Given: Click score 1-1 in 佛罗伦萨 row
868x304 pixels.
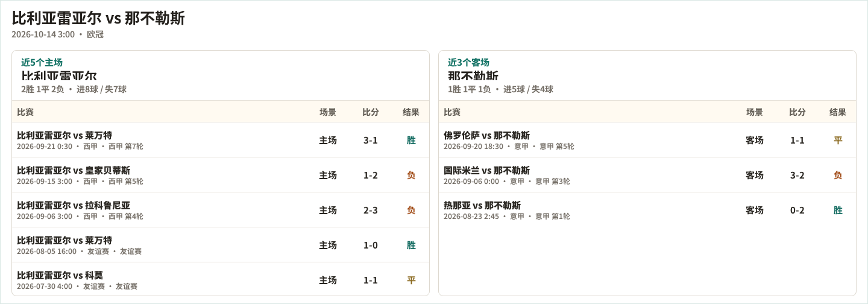Looking at the screenshot, I should (x=797, y=141).
